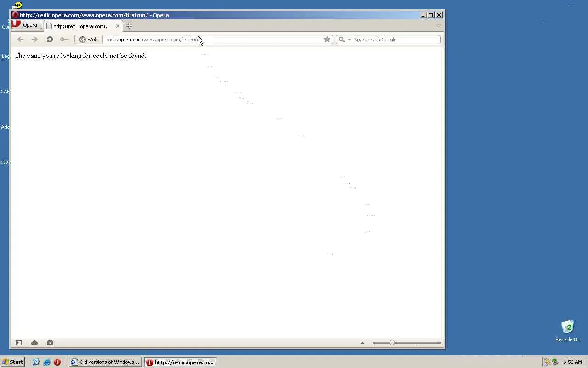The height and width of the screenshot is (368, 588).
Task: Open Opera Link cloud icon
Action: coord(34,343)
